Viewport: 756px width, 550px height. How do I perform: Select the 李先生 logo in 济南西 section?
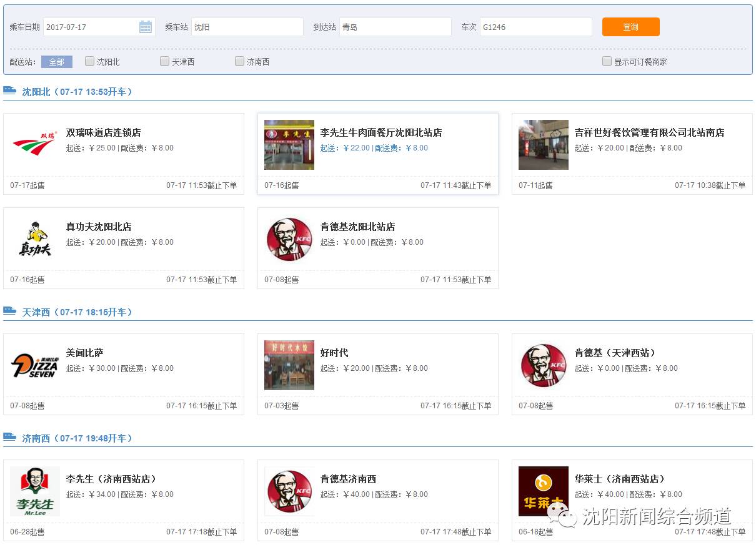34,491
